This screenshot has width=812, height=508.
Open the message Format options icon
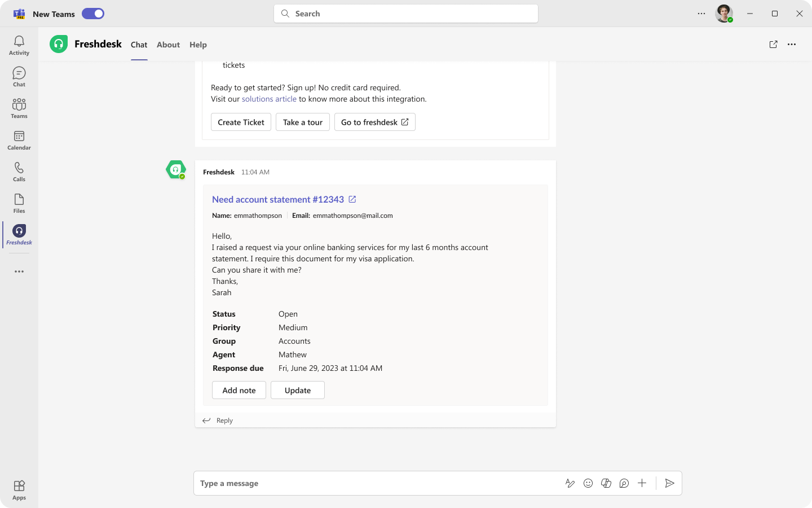click(570, 483)
